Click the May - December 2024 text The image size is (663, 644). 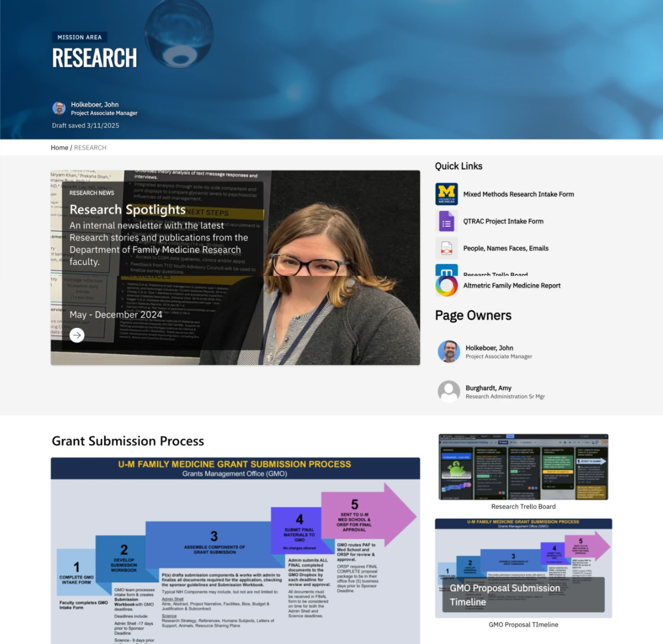click(x=116, y=315)
